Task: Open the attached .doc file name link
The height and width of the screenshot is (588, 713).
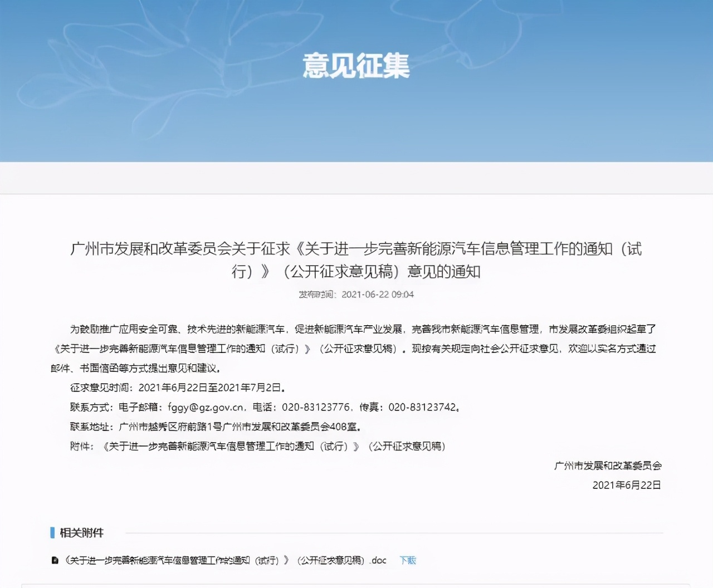Action: (x=225, y=560)
